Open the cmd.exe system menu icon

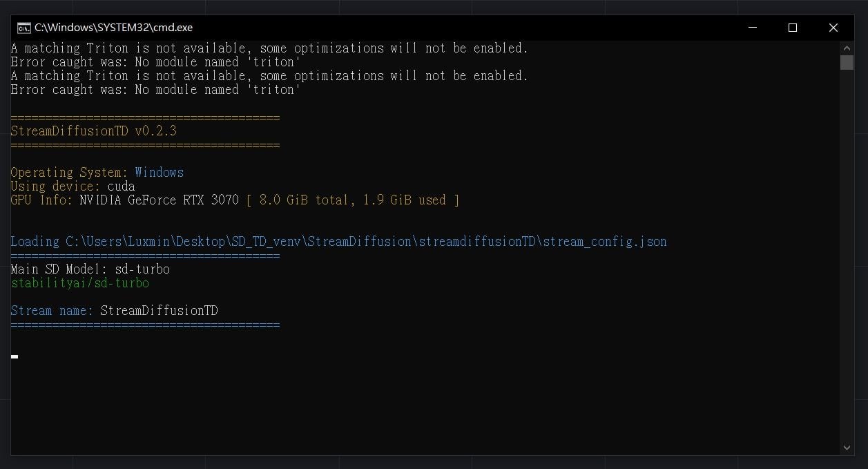[x=24, y=28]
